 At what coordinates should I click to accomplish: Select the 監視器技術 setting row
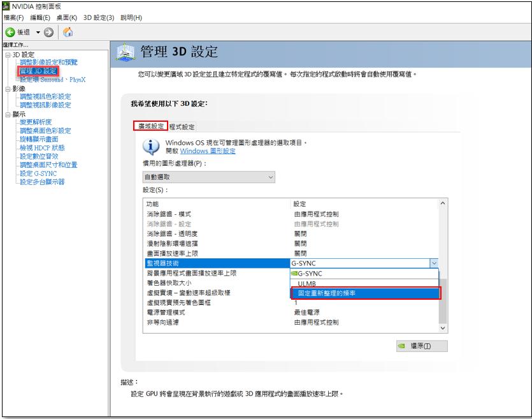pyautogui.click(x=217, y=263)
